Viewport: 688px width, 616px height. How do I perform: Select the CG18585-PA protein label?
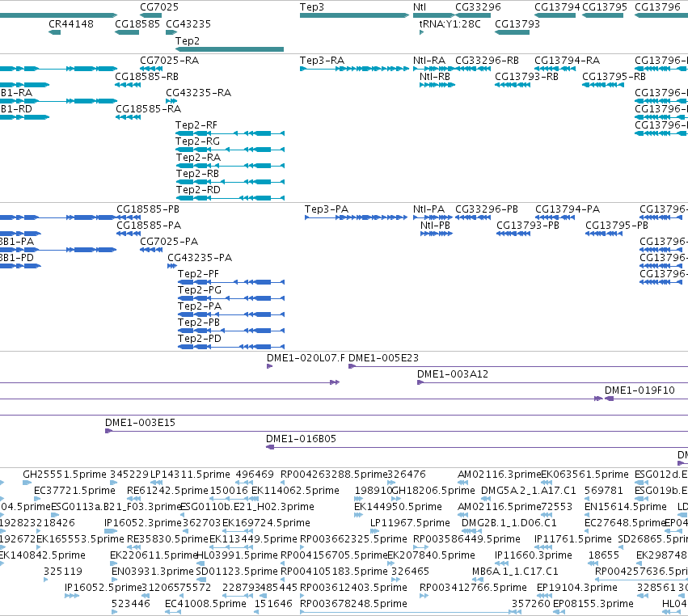click(x=149, y=225)
